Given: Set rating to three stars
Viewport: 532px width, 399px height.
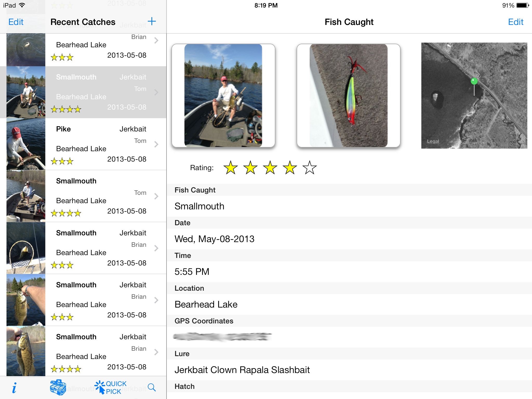Looking at the screenshot, I should click(270, 168).
